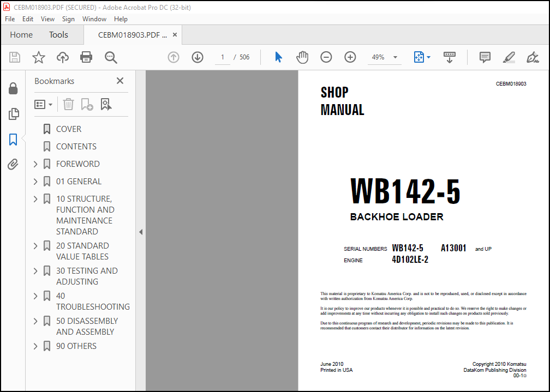Open the Edit menu
The width and height of the screenshot is (550, 392).
tap(28, 19)
